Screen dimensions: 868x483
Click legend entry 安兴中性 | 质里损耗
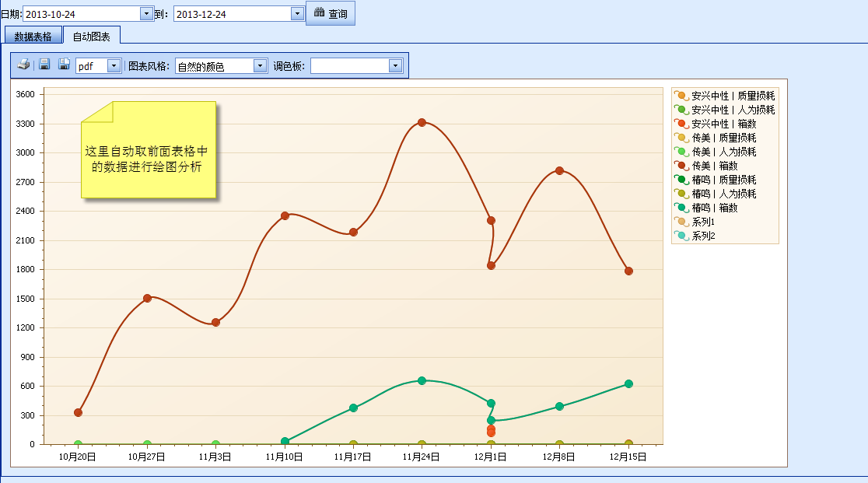tap(725, 96)
